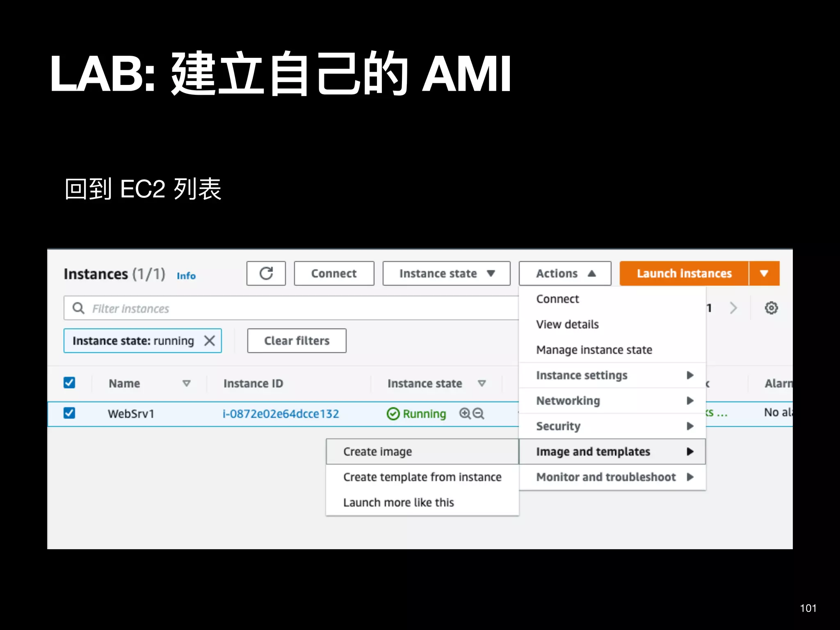Click the Clear filters button
The image size is (840, 630).
click(297, 340)
